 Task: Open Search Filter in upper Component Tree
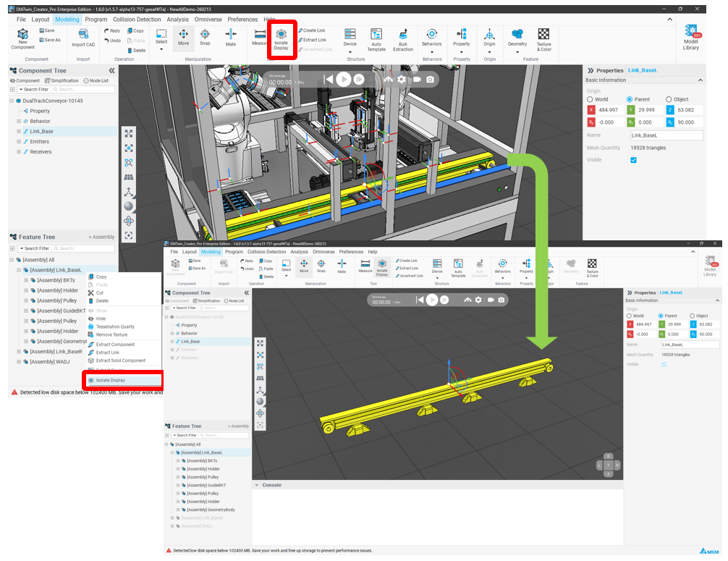(33, 89)
